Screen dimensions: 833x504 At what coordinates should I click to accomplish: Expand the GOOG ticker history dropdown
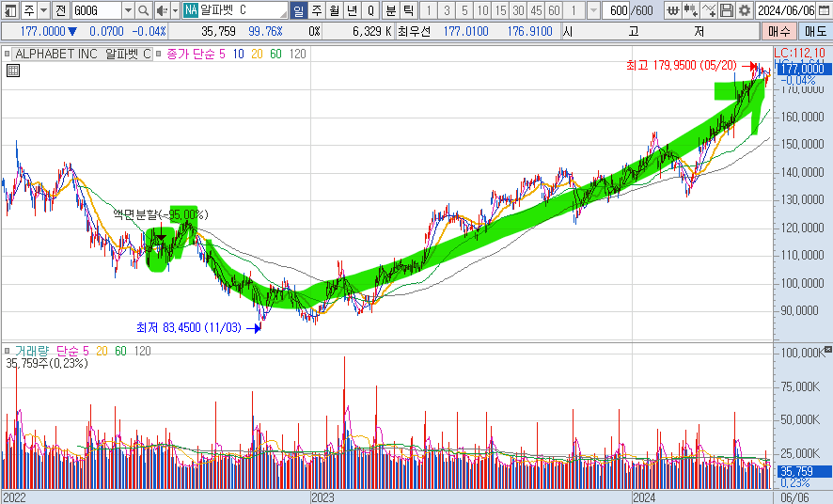pyautogui.click(x=128, y=10)
